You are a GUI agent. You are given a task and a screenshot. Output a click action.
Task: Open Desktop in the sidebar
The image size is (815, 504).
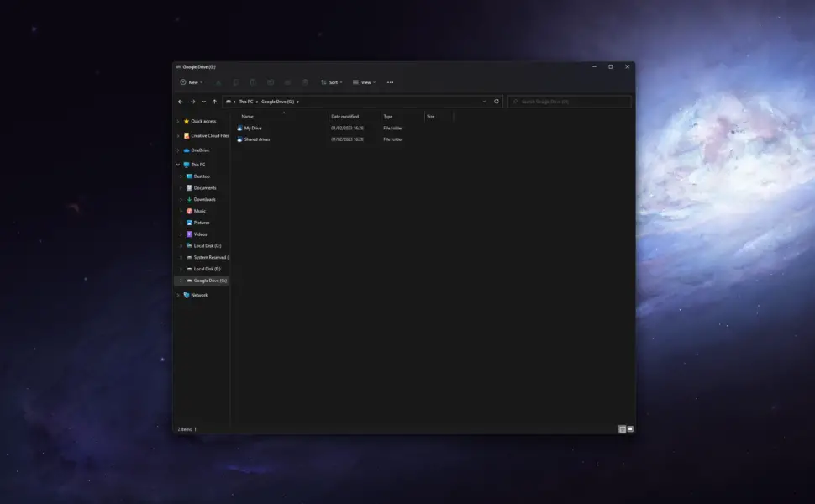coord(201,176)
